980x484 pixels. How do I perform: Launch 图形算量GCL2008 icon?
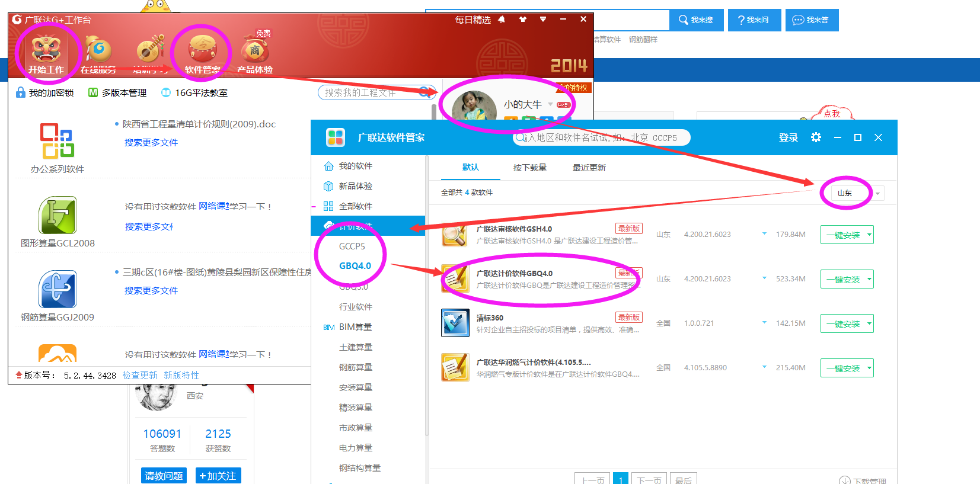58,215
